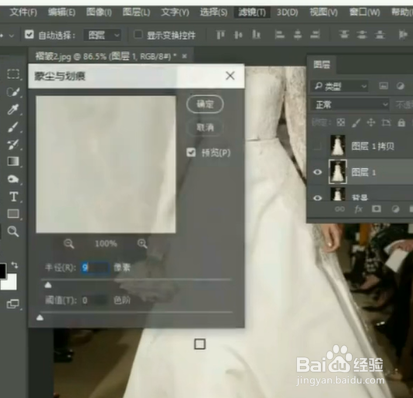Select the Rectangle shape tool
This screenshot has height=398, width=413.
[13, 214]
